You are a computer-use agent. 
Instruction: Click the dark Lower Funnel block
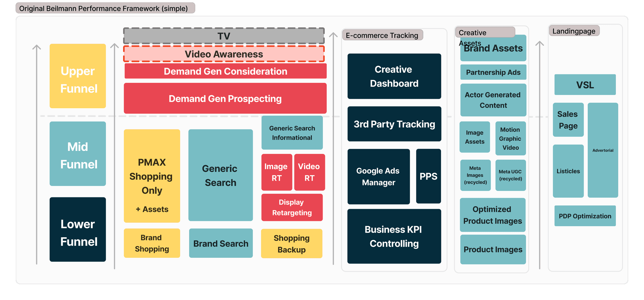[x=78, y=230]
